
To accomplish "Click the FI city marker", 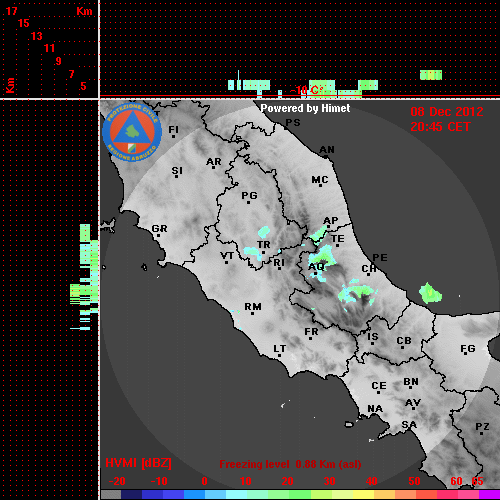I will [173, 136].
